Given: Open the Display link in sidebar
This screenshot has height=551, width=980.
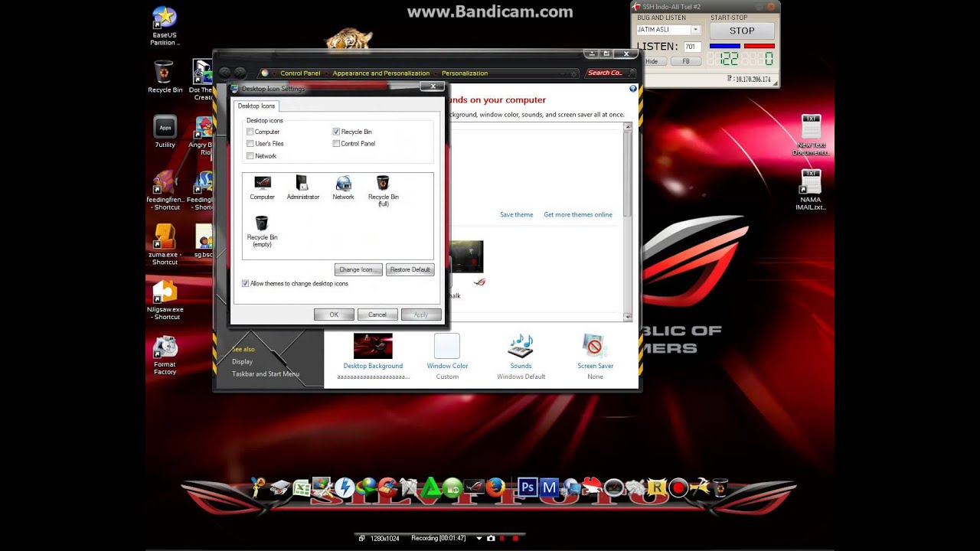Looking at the screenshot, I should (242, 362).
